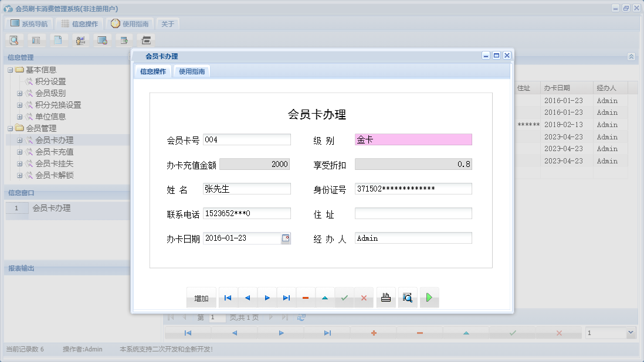This screenshot has width=644, height=362.
Task: Open the query tool in the toolbar
Action: (x=14, y=40)
